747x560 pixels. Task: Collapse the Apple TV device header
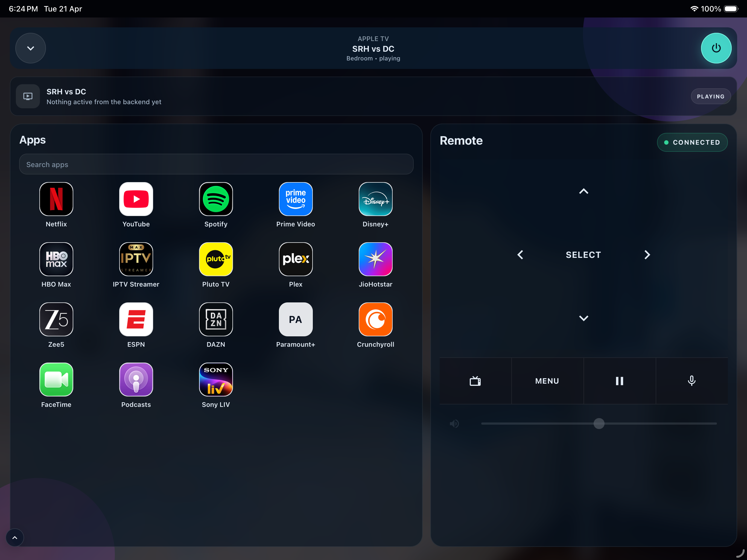(30, 48)
